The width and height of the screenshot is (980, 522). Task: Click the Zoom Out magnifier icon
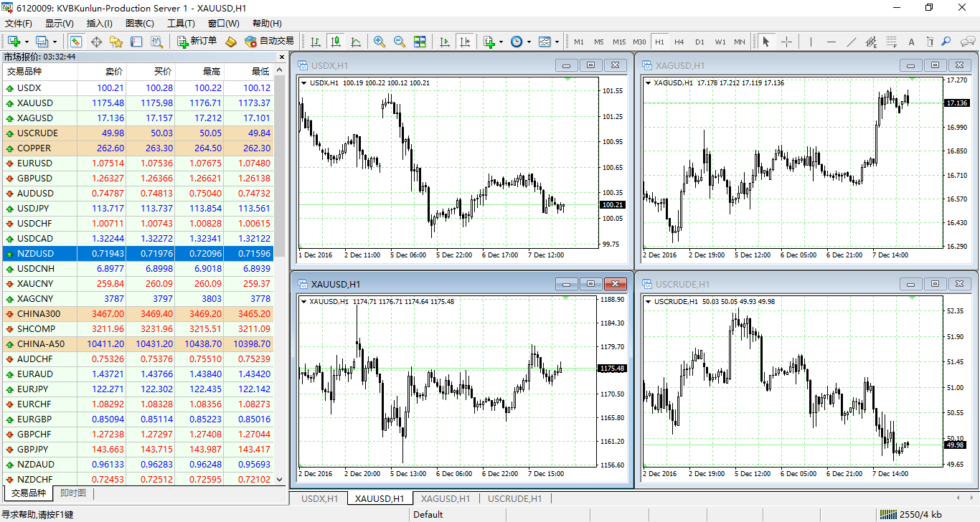[x=399, y=42]
